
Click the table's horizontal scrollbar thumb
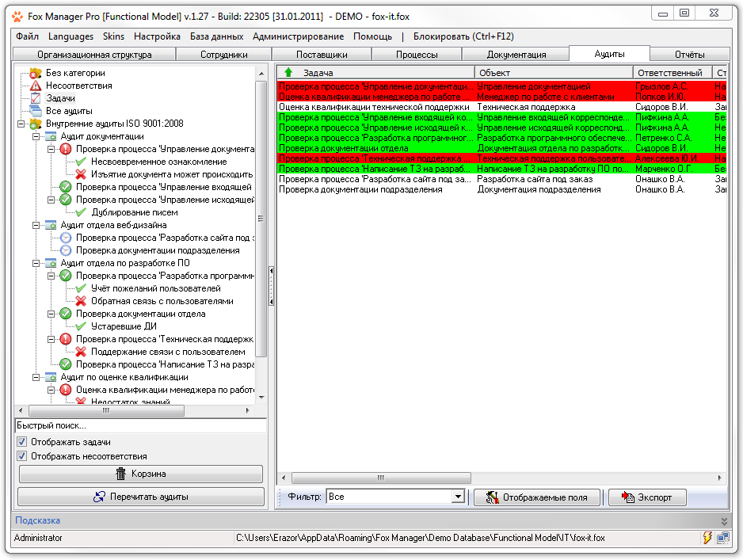click(x=381, y=478)
